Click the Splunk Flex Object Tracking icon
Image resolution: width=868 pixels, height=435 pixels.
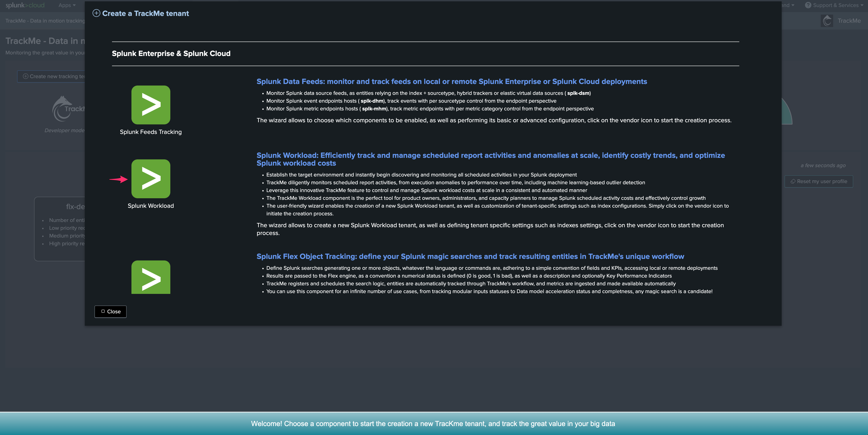click(x=151, y=277)
